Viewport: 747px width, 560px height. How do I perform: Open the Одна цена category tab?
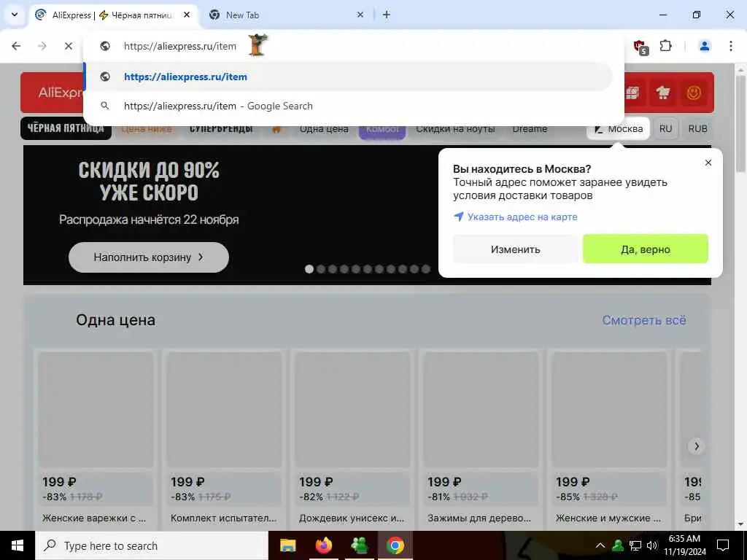pos(324,128)
